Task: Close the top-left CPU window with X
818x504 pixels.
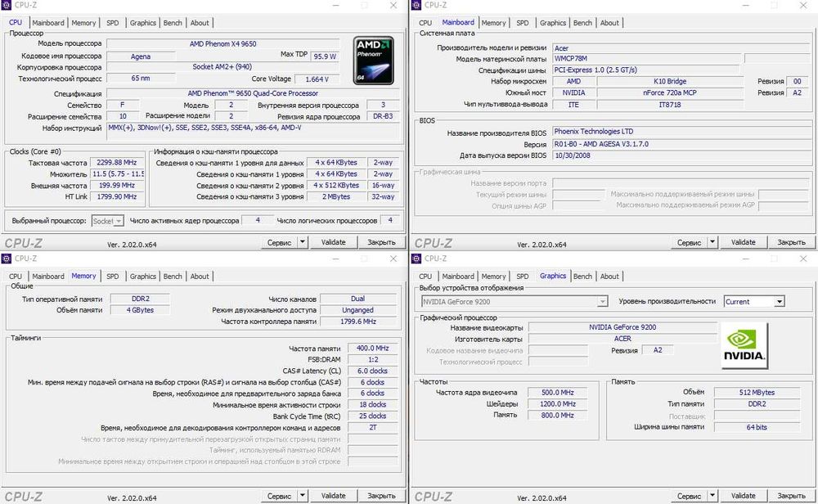Action: point(393,5)
